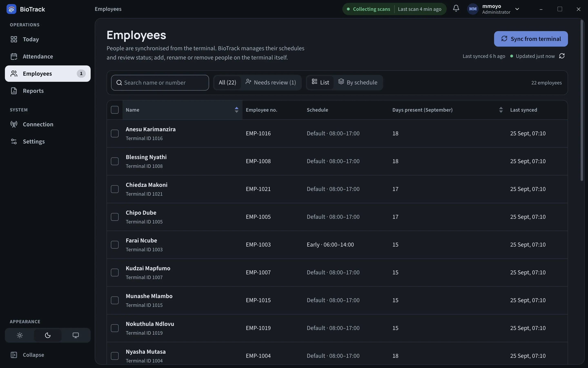
Task: Open Today dashboard in sidebar
Action: point(48,39)
